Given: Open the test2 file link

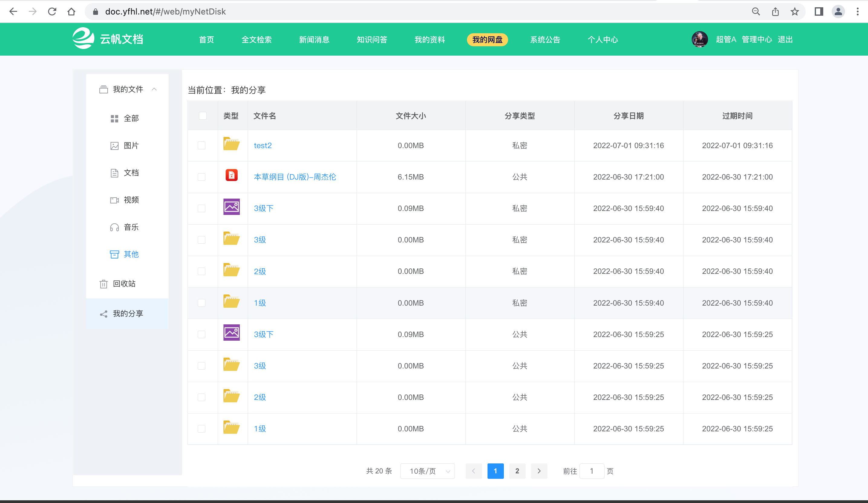Looking at the screenshot, I should [x=263, y=145].
